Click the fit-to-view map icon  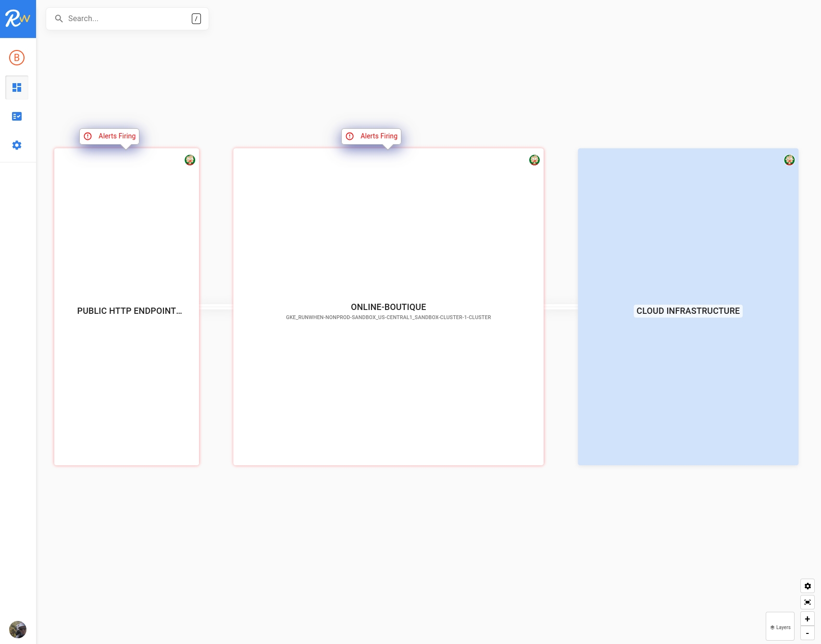(808, 602)
